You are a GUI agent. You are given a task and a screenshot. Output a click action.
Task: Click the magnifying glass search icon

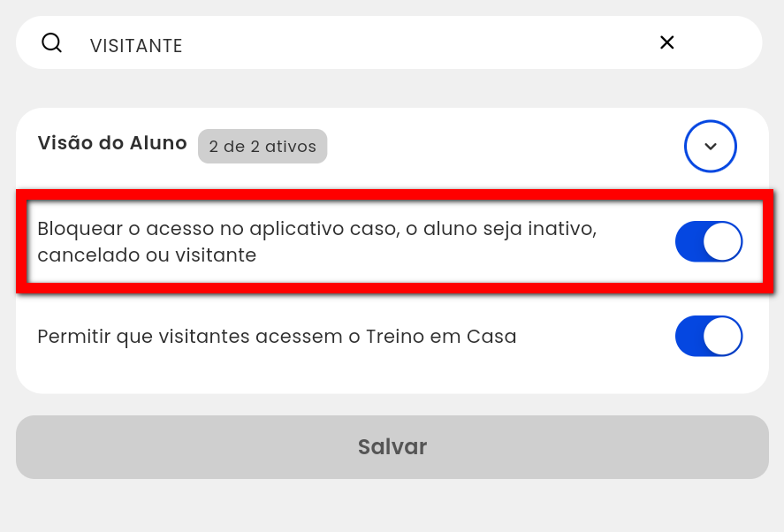pos(51,43)
